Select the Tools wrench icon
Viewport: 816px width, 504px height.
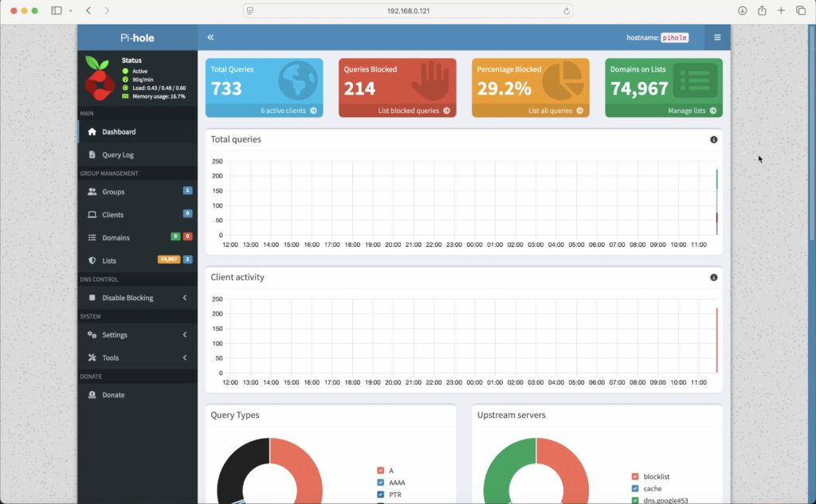[x=92, y=357]
